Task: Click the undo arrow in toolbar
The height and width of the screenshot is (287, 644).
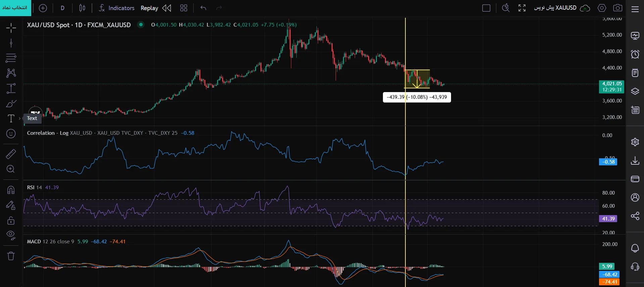Action: (x=203, y=8)
